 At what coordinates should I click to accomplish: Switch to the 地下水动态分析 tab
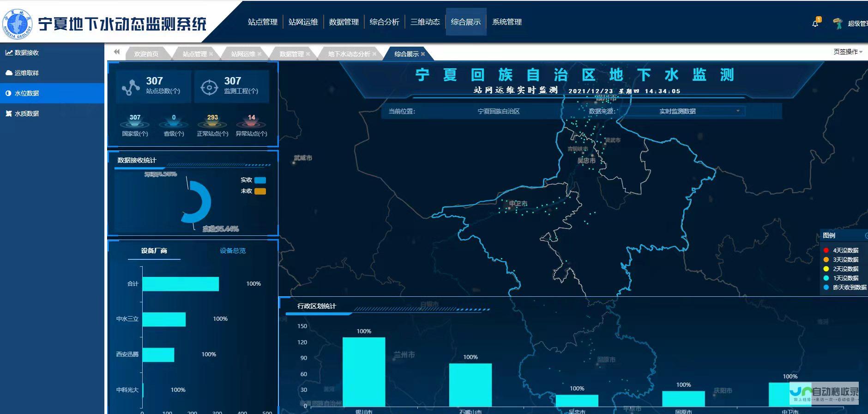click(x=349, y=54)
